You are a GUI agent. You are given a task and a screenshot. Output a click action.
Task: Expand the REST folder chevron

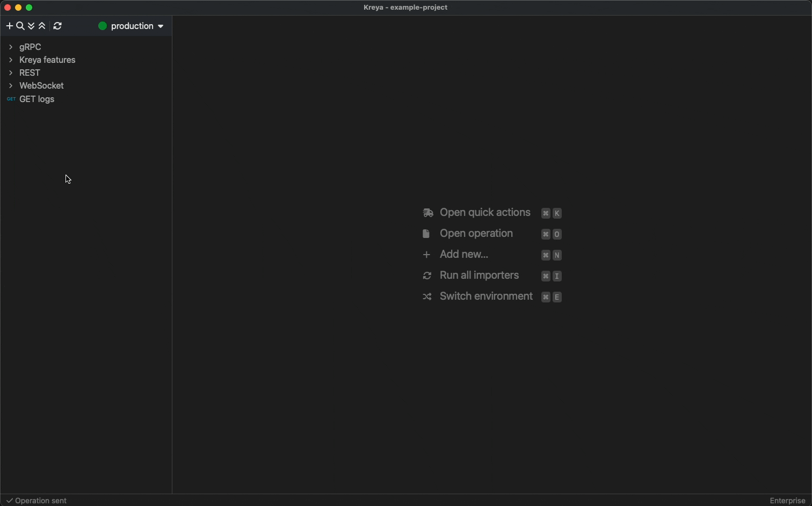click(11, 73)
